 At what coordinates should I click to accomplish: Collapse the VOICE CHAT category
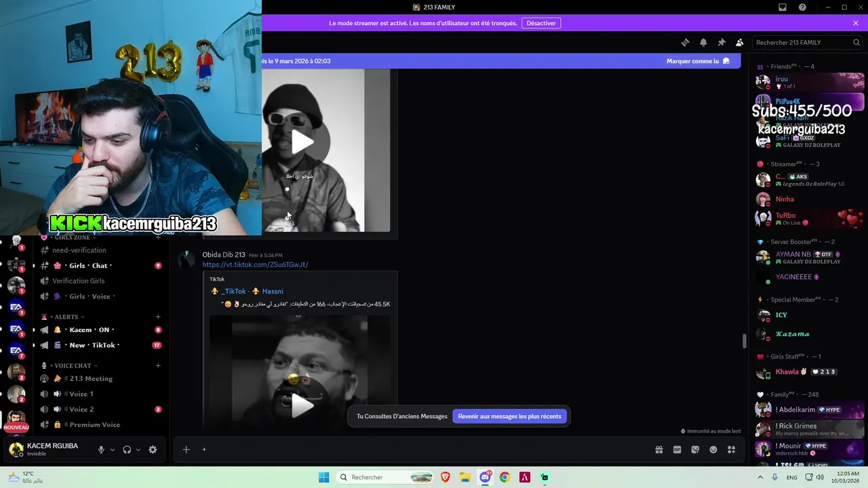[73, 365]
